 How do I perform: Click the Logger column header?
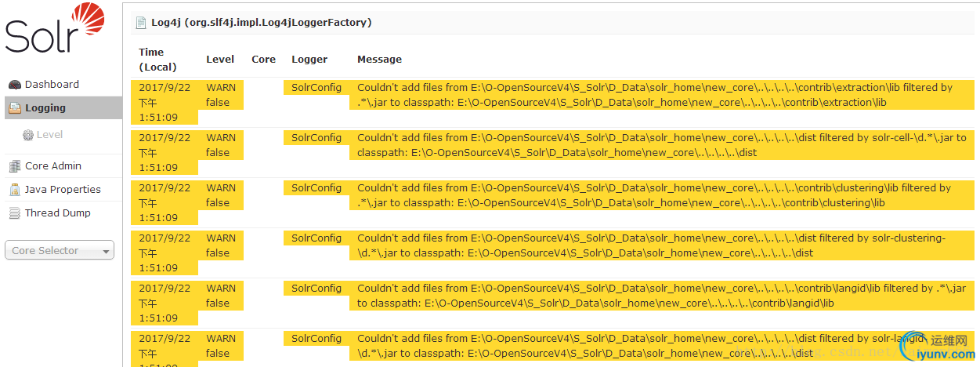coord(309,60)
